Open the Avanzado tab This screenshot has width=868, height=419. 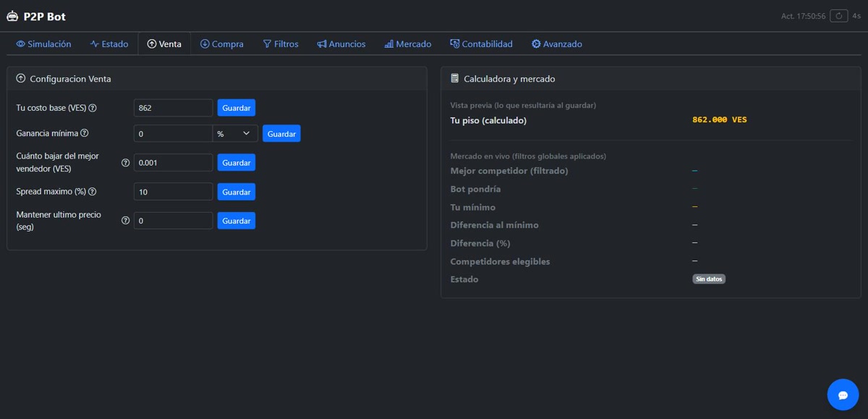[557, 44]
